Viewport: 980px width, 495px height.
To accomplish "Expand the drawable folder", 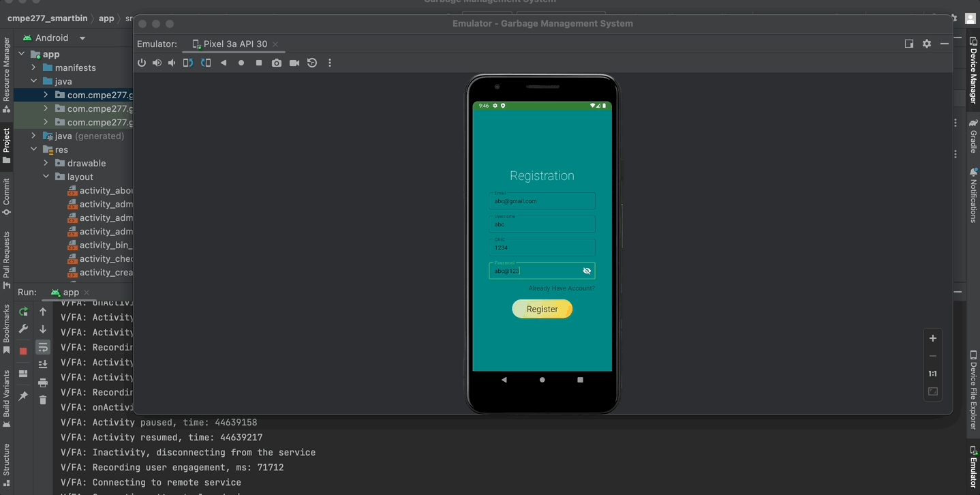I will [46, 163].
